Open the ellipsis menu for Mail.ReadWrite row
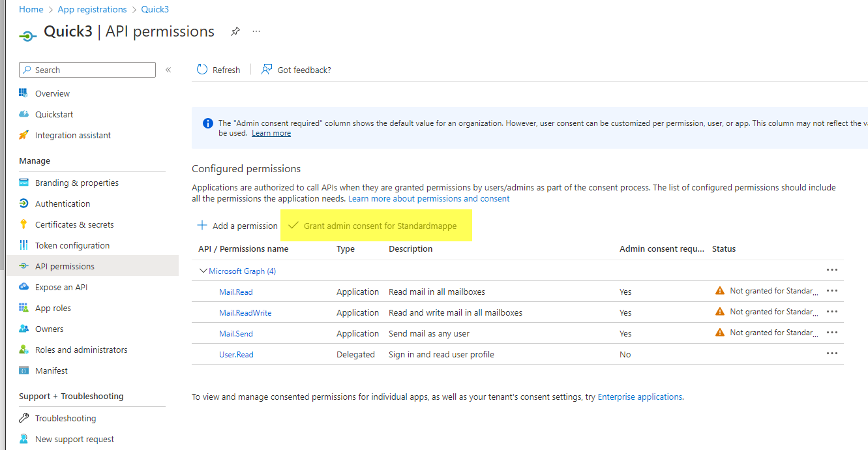 (x=831, y=312)
